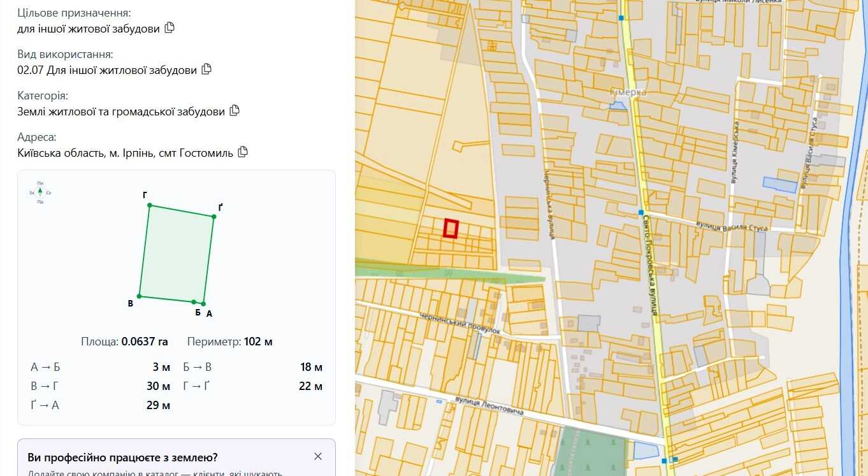Click the 'Г → Ґ' side length row
This screenshot has height=476, width=868.
tap(253, 386)
